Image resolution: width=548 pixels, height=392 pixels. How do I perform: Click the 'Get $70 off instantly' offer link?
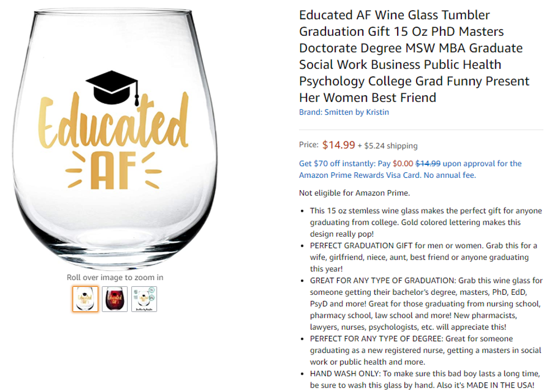coord(345,164)
